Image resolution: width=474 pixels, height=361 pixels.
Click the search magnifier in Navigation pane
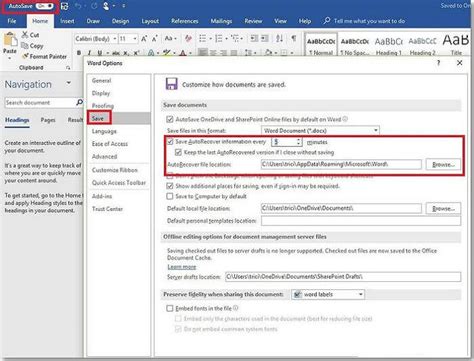click(x=79, y=102)
